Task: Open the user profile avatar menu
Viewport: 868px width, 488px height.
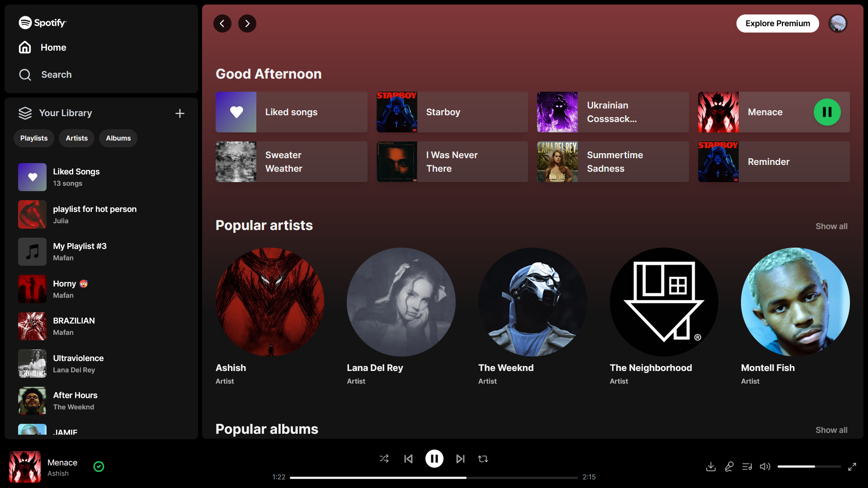Action: tap(838, 23)
